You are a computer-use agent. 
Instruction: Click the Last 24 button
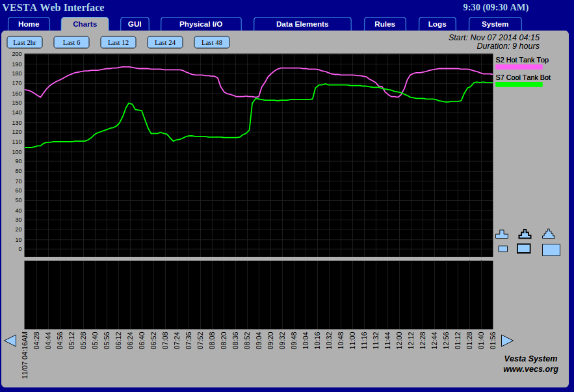[165, 42]
